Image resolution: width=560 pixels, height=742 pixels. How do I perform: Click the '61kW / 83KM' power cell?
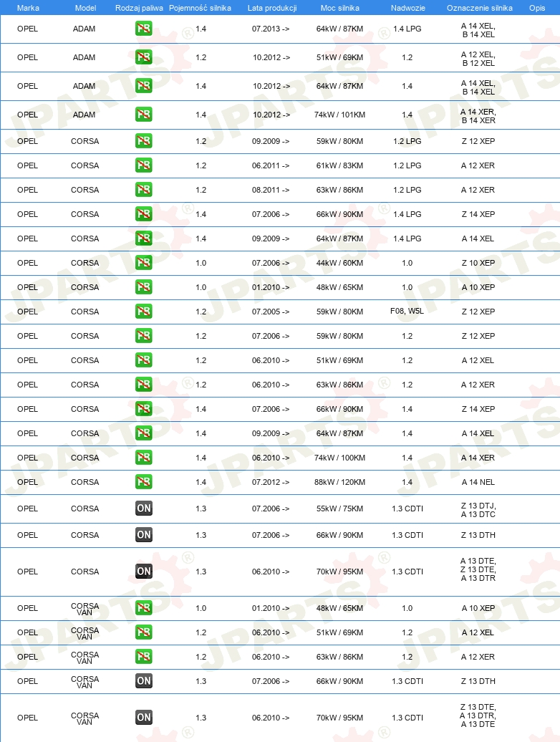click(339, 165)
